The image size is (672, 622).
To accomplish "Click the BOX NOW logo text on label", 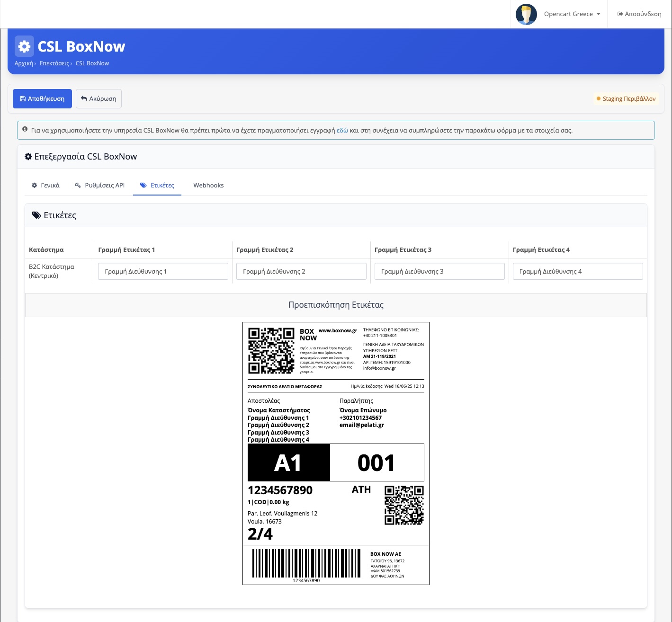I will pos(308,335).
